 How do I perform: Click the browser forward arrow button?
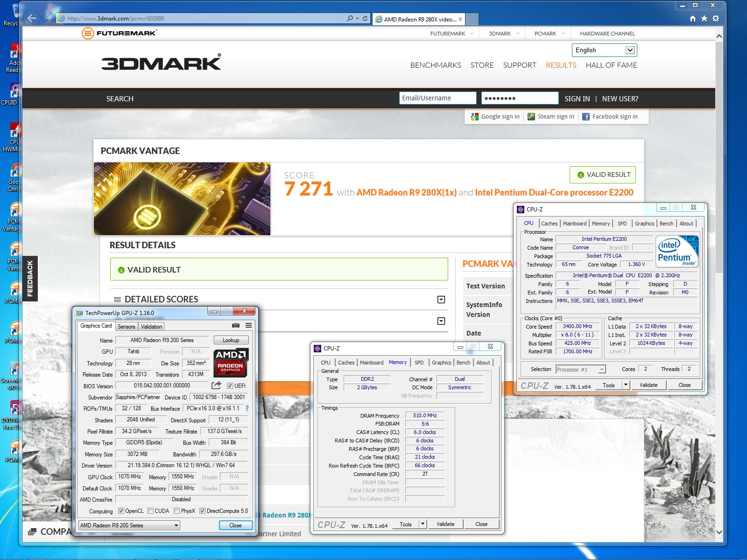[48, 18]
